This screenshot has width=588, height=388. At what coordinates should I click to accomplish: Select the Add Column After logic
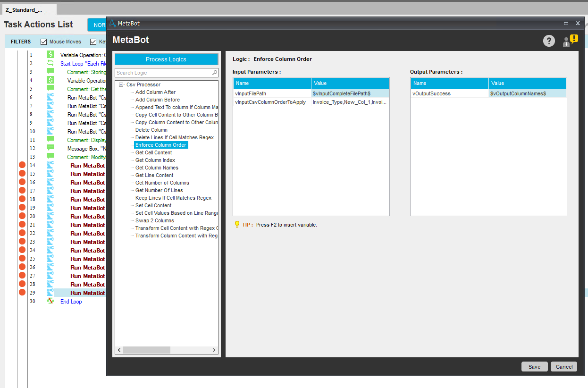[155, 92]
